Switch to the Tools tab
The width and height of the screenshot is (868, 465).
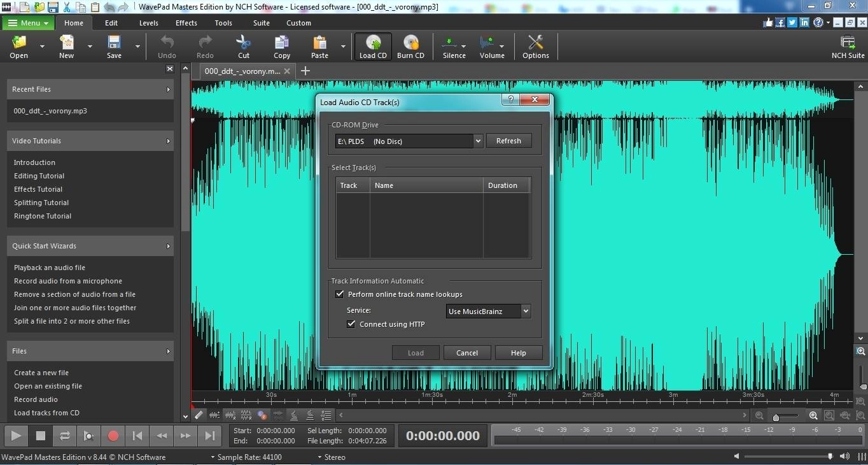[223, 23]
